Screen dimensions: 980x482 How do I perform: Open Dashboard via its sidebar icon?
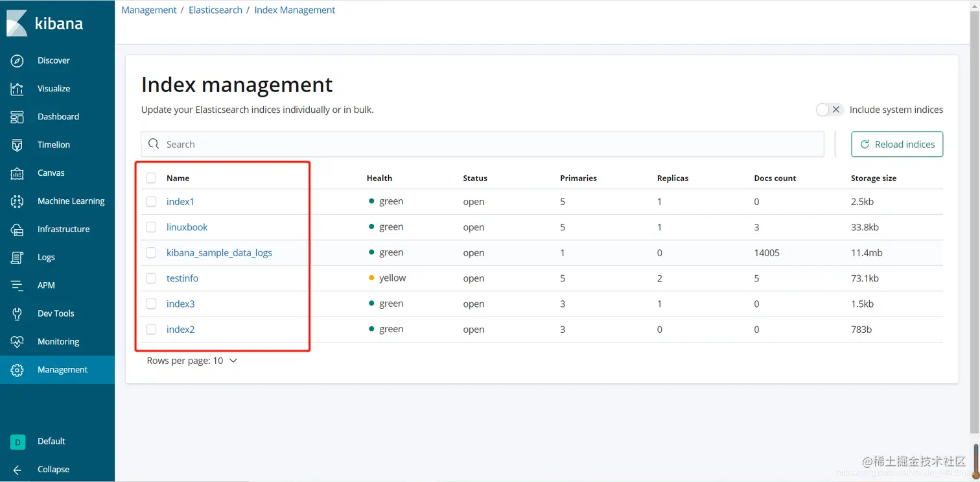(x=17, y=117)
